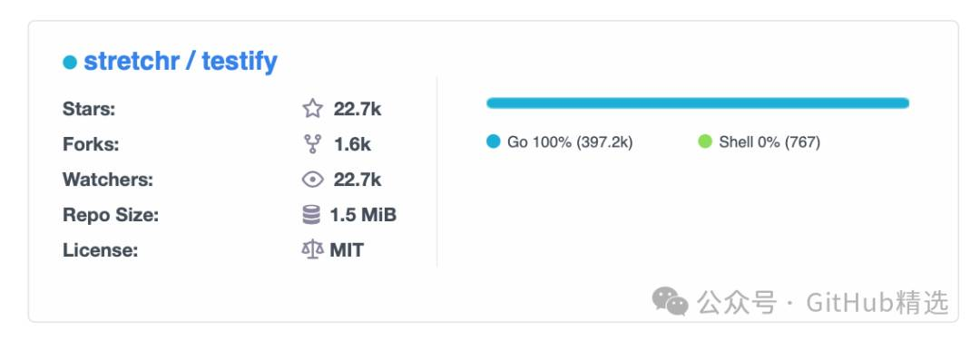Click the 22.7k stars count
Screen dimensions: 980x341
(358, 110)
